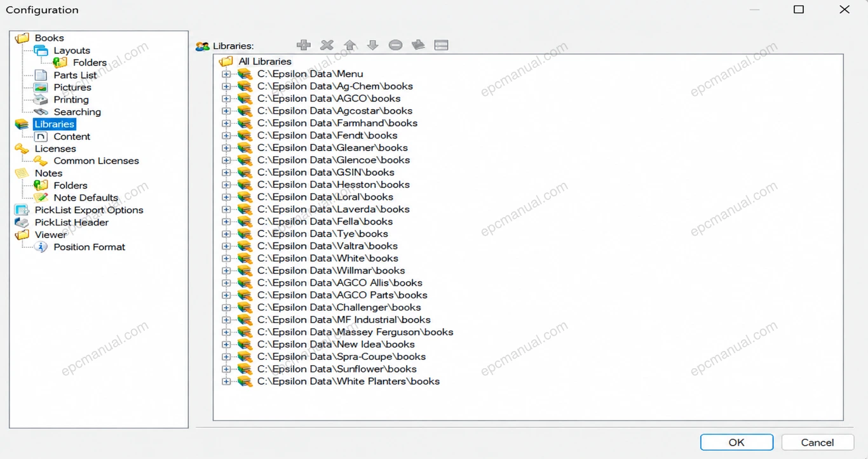Click the OK button
The image size is (868, 459).
736,442
